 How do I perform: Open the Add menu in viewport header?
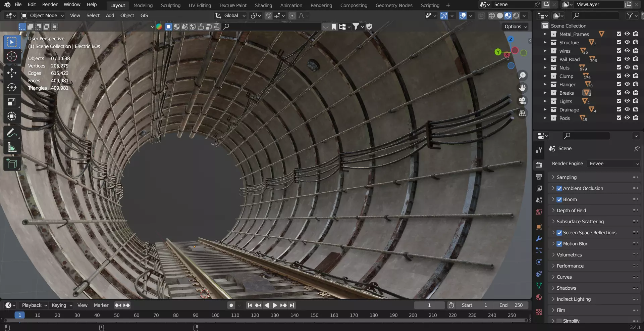(x=110, y=15)
